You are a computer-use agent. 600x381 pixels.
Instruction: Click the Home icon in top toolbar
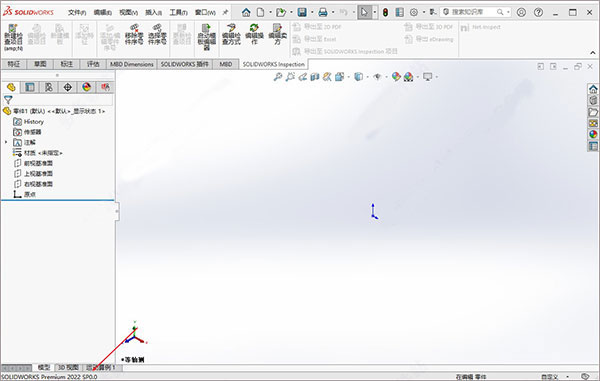[x=246, y=13]
